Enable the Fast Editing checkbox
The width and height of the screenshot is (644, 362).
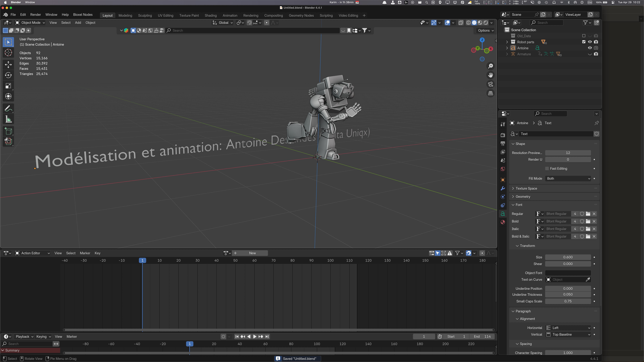coord(547,169)
